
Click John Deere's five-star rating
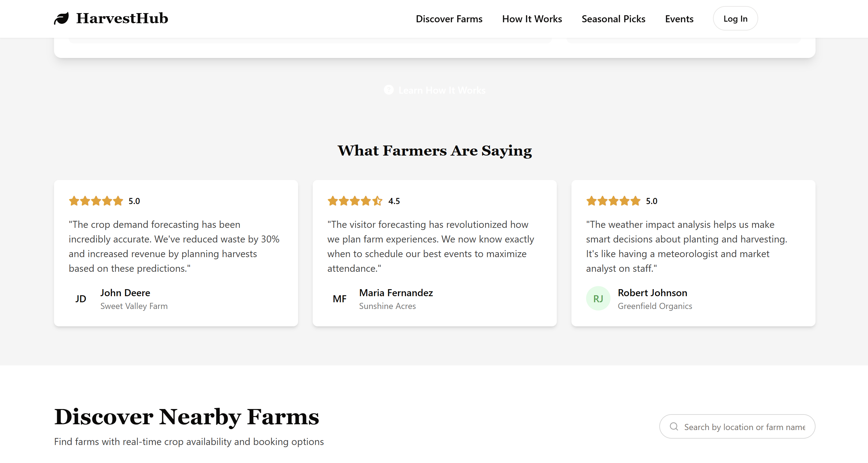(x=96, y=201)
